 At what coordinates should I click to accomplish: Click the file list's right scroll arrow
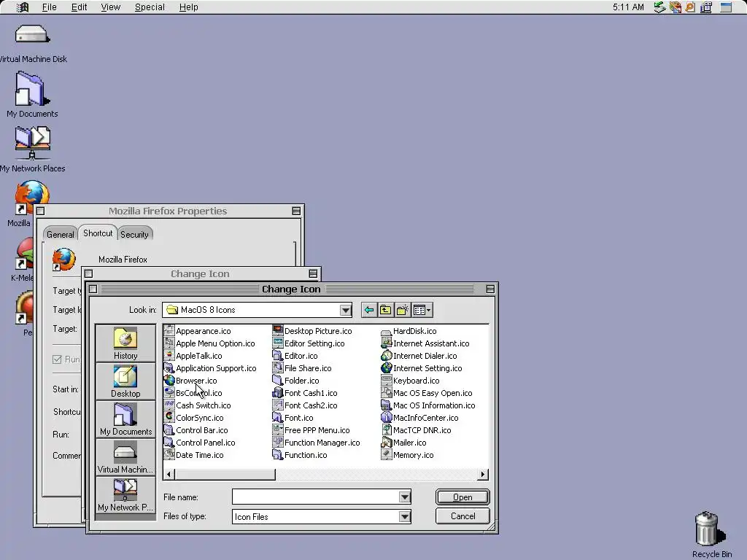pyautogui.click(x=483, y=474)
